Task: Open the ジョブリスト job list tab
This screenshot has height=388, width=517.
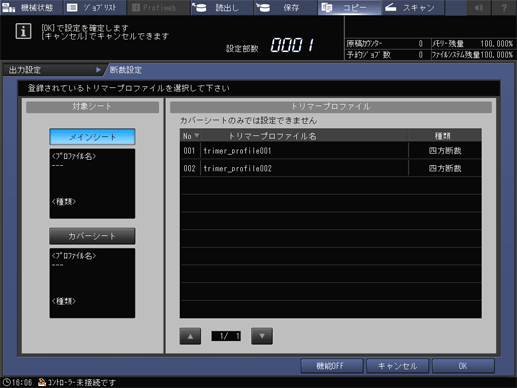Action: (x=95, y=7)
